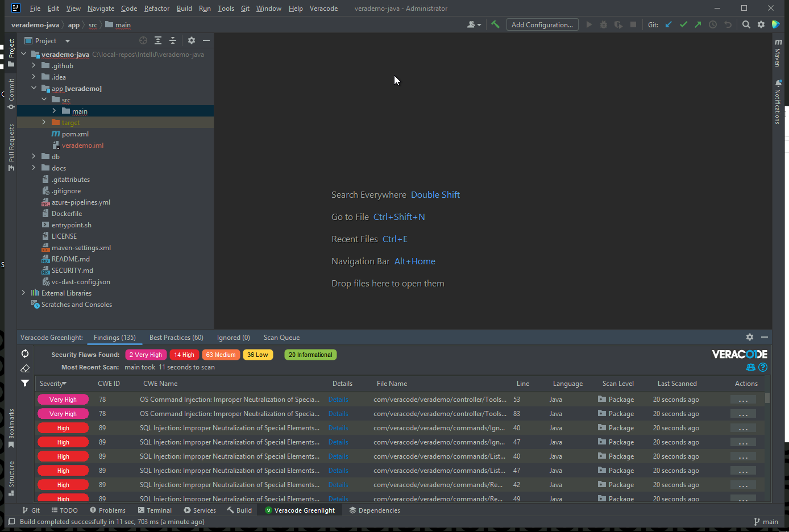Click the Veracode help question mark icon

pos(763,367)
